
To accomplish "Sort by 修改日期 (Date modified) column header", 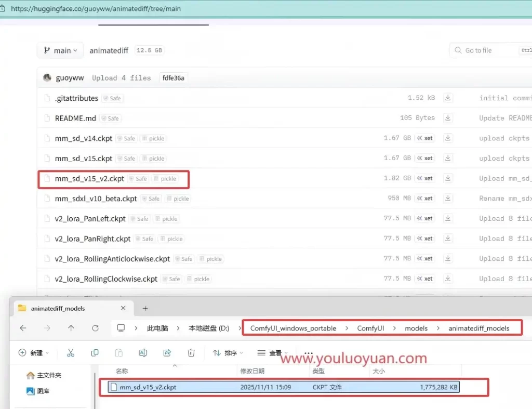I will tap(252, 371).
